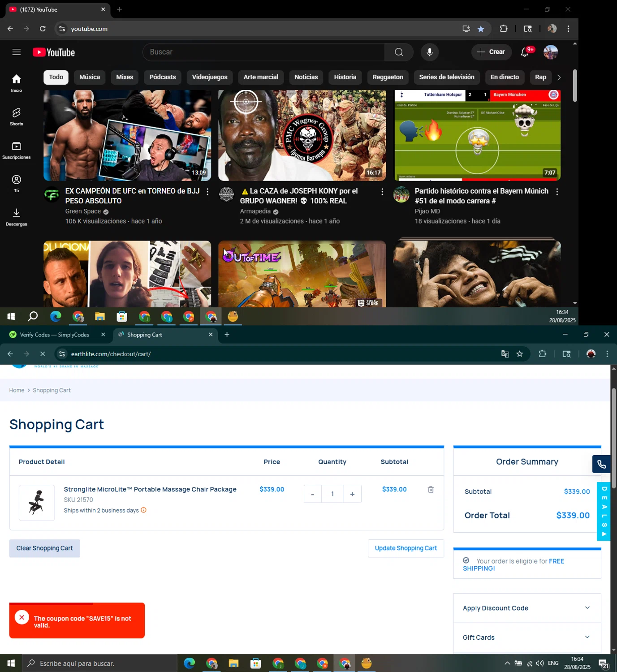This screenshot has width=617, height=672.
Task: Click Update Shopping Cart button
Action: pos(406,548)
